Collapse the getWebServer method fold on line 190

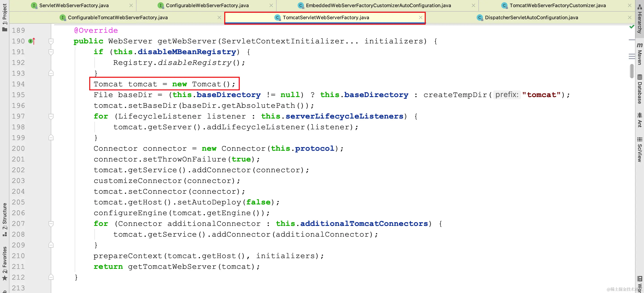click(51, 41)
